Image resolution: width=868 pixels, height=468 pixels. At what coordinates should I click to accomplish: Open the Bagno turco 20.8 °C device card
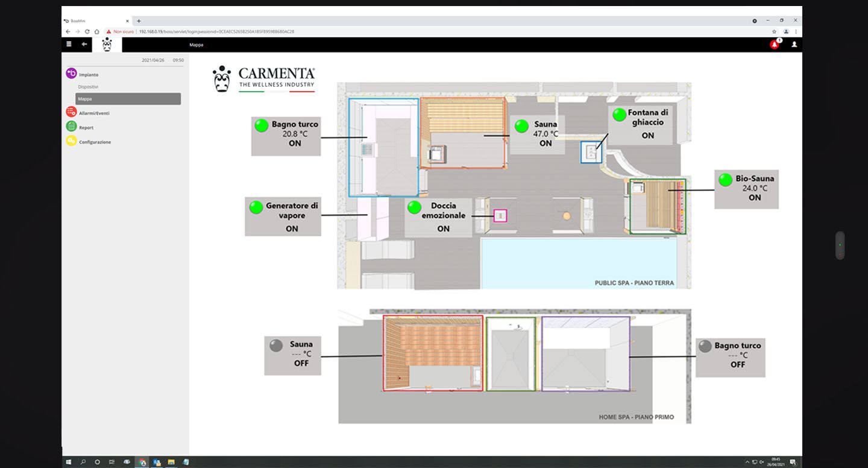tap(286, 136)
